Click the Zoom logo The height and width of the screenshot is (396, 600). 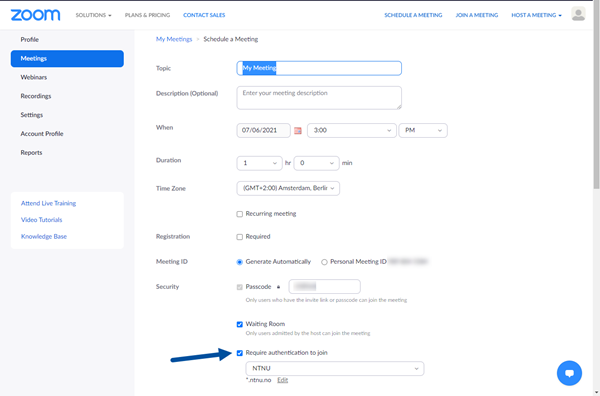35,15
